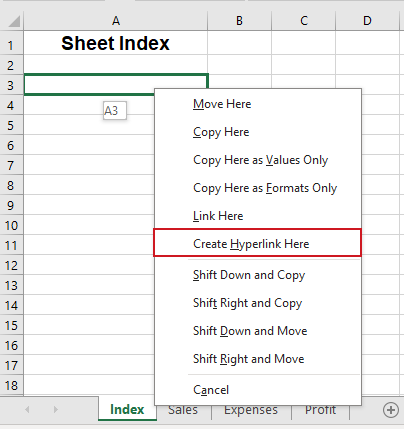
Task: Click the Sheet Index title cell
Action: pos(116,44)
